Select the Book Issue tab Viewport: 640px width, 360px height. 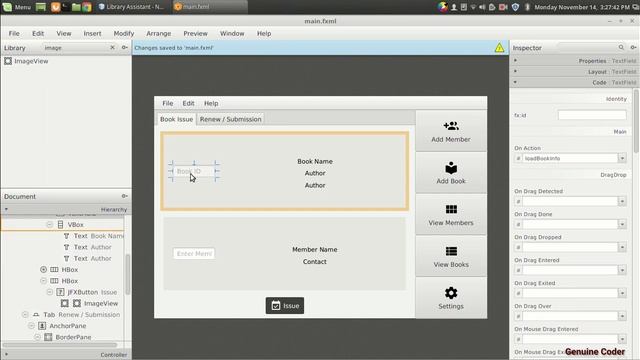tap(176, 119)
